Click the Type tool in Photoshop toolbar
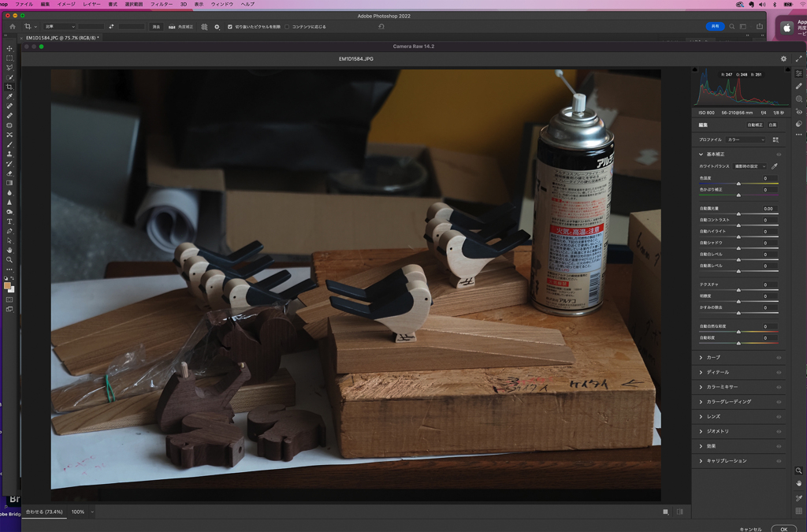Image resolution: width=807 pixels, height=532 pixels. (9, 221)
